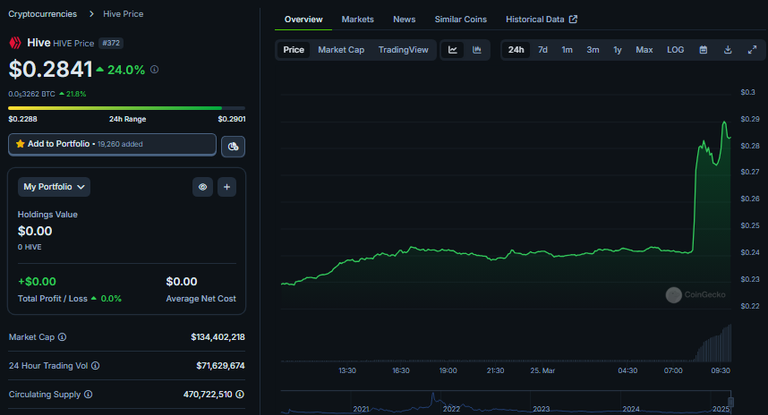The height and width of the screenshot is (415, 768).
Task: Set chart range to 1y
Action: click(617, 50)
